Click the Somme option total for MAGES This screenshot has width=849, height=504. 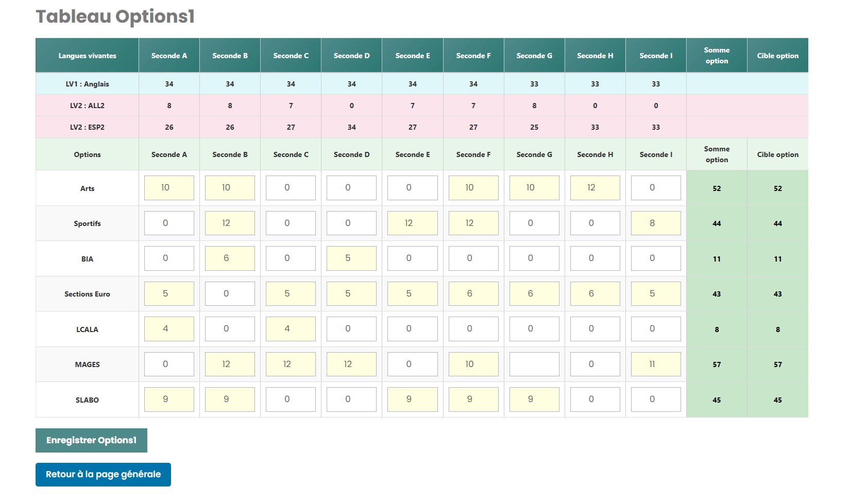point(717,364)
